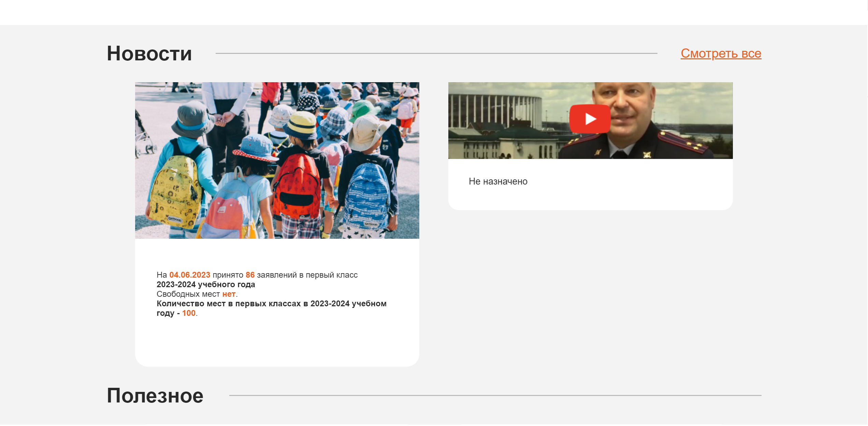The width and height of the screenshot is (868, 426).
Task: Click the highlighted number 86 of applications
Action: tap(250, 275)
